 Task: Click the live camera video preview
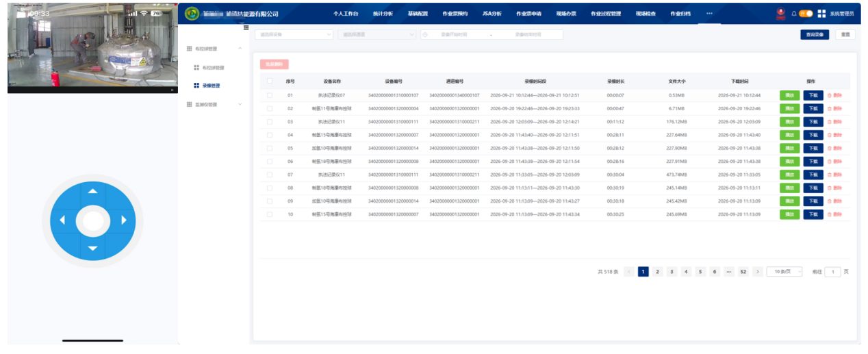[x=92, y=47]
